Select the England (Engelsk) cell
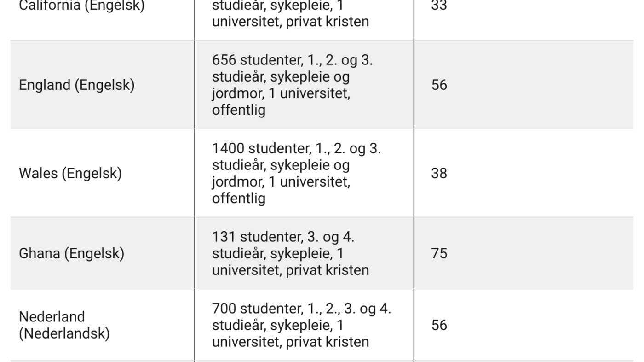The height and width of the screenshot is (362, 644). point(103,85)
